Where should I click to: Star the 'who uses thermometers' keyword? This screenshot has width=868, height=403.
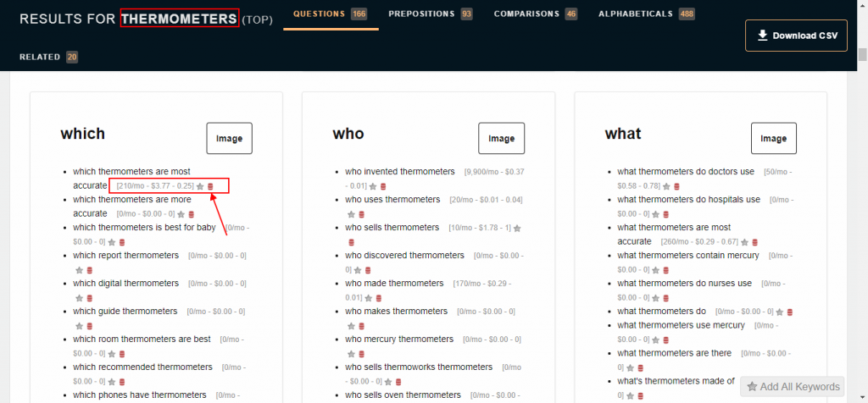[348, 214]
